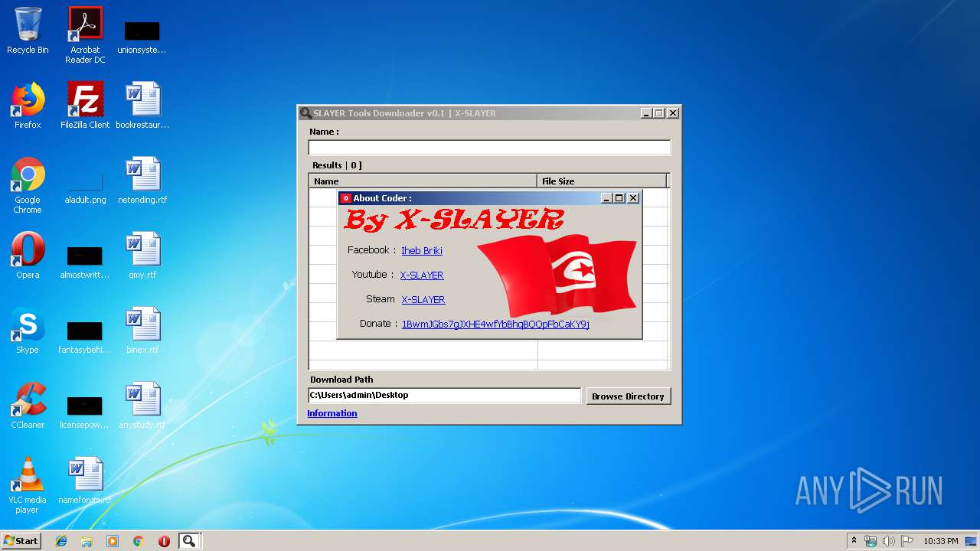
Task: Open Iheb Briki Facebook link
Action: coord(422,250)
